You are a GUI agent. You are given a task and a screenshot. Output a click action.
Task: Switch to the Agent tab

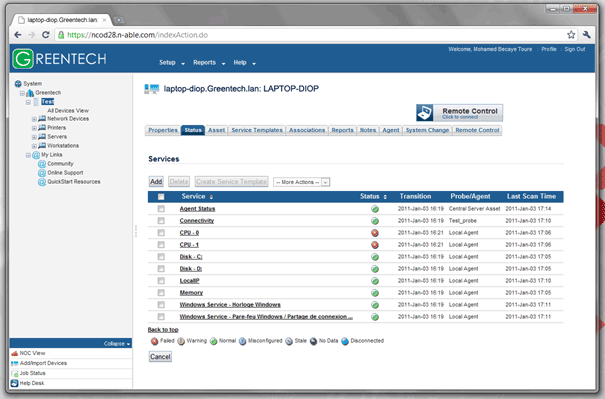point(391,130)
